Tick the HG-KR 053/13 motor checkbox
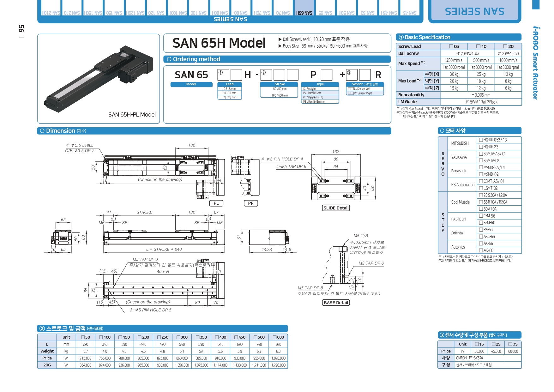This screenshot has width=554, height=392. (481, 140)
